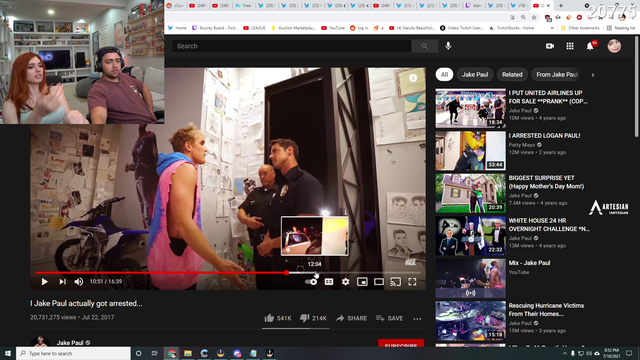Enter full screen mode
640x360 pixels.
412,282
